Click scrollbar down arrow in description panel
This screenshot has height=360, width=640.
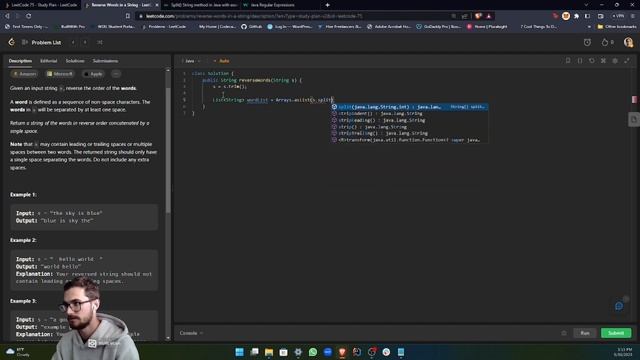[168, 338]
